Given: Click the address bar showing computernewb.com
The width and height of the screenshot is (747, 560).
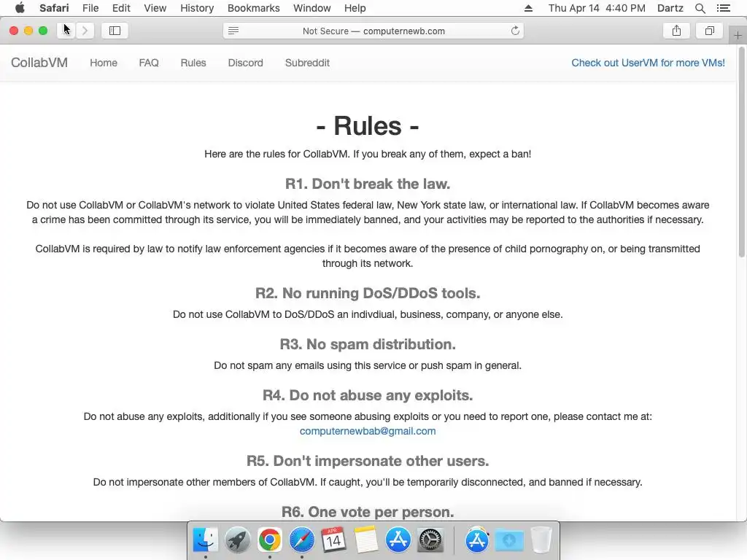Looking at the screenshot, I should tap(373, 31).
